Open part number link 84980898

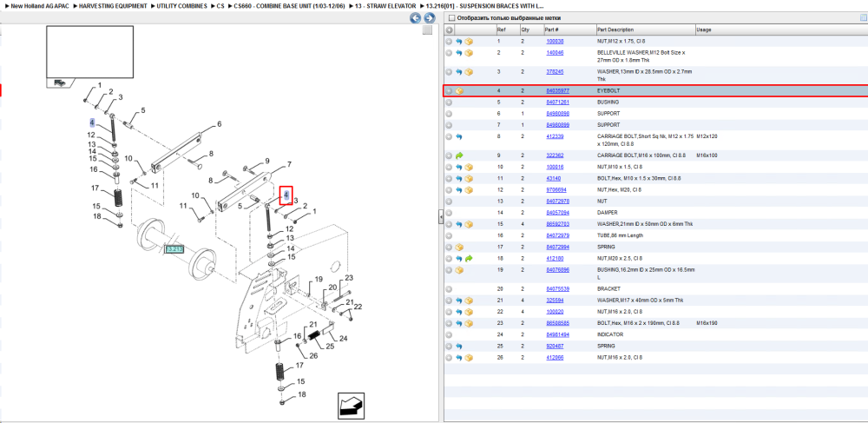pyautogui.click(x=557, y=114)
